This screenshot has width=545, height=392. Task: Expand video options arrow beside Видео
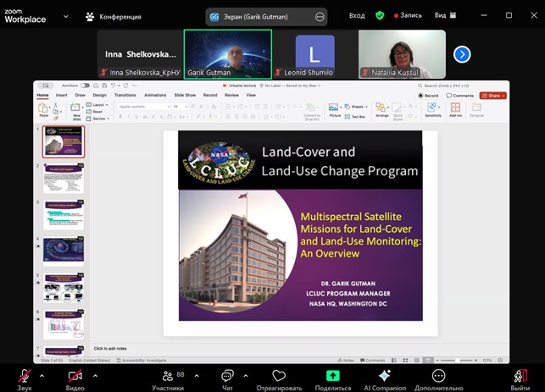tap(95, 376)
